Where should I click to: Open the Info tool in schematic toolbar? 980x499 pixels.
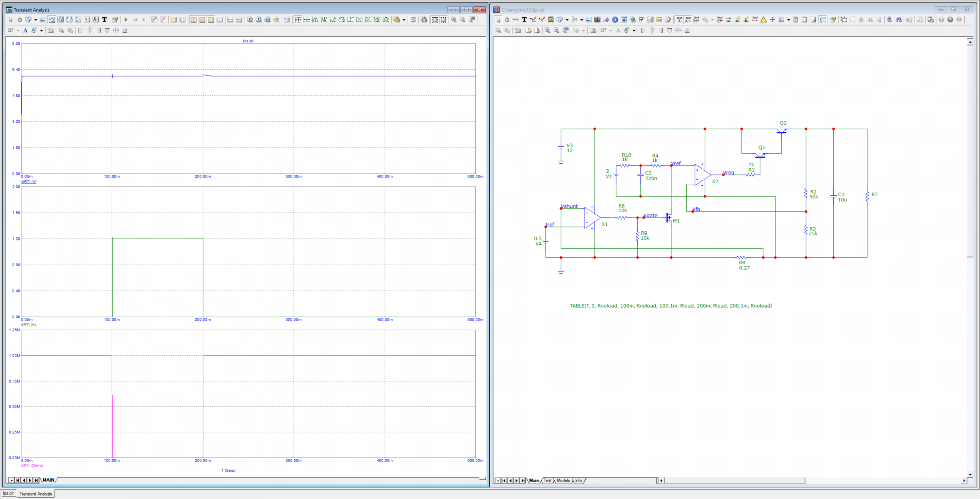tap(615, 19)
